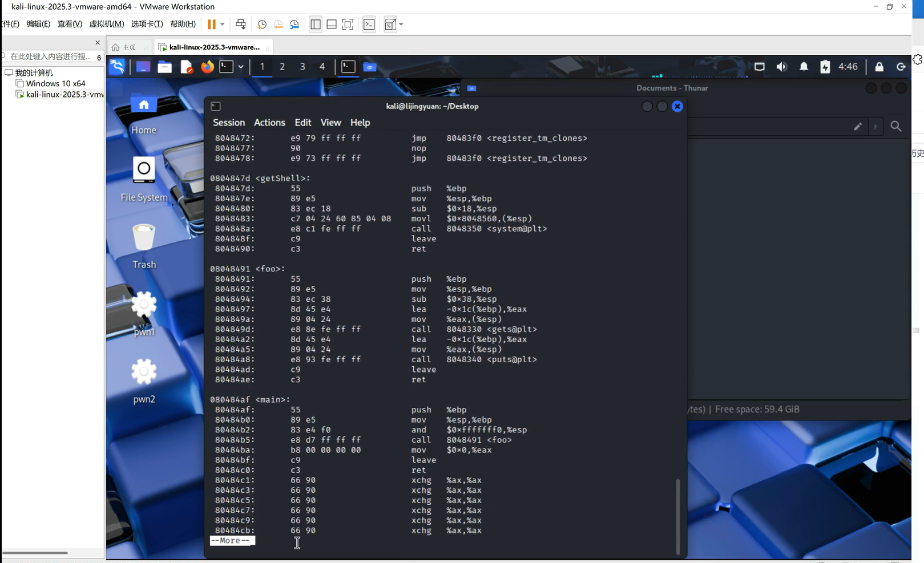
Task: Lock the Kali screen with padlock icon
Action: (879, 67)
